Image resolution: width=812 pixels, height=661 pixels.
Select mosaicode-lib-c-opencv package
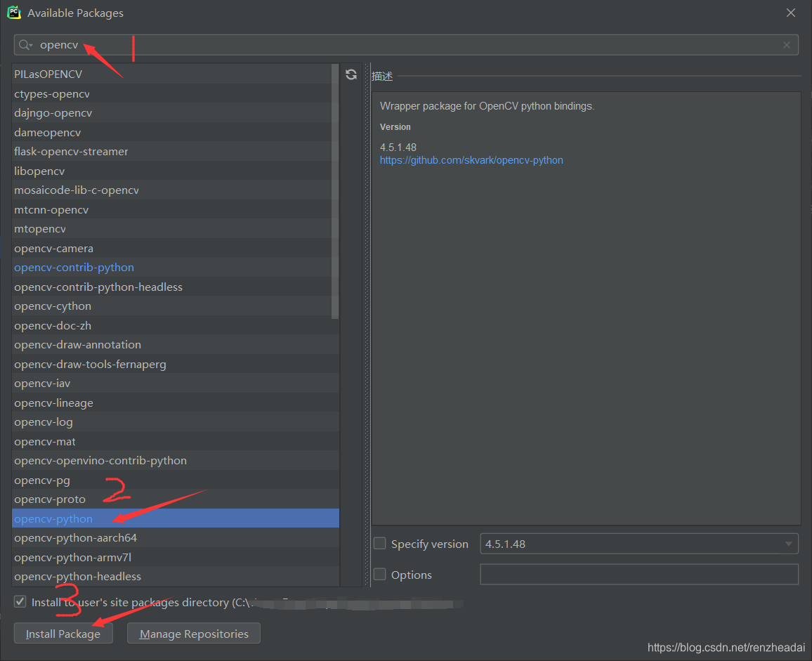pyautogui.click(x=176, y=190)
